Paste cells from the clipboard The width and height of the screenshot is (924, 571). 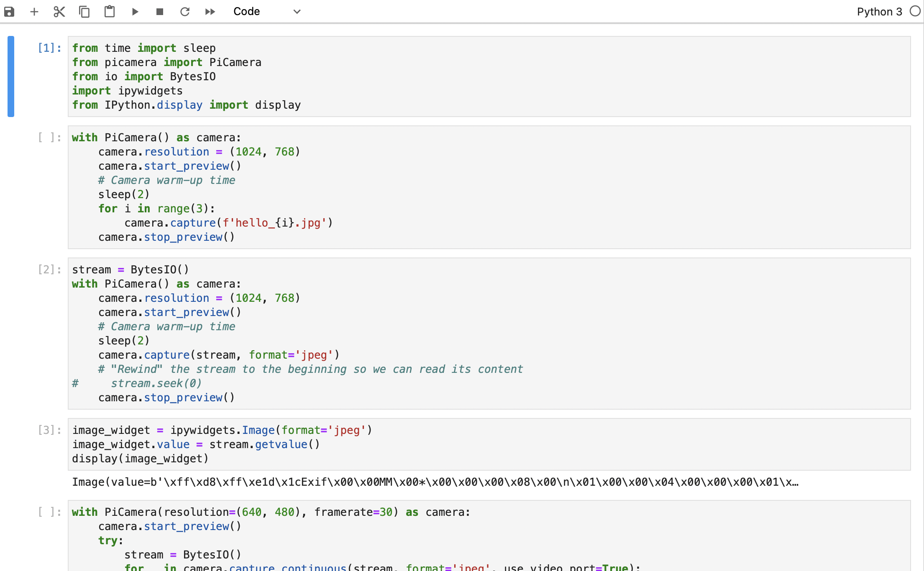click(109, 12)
